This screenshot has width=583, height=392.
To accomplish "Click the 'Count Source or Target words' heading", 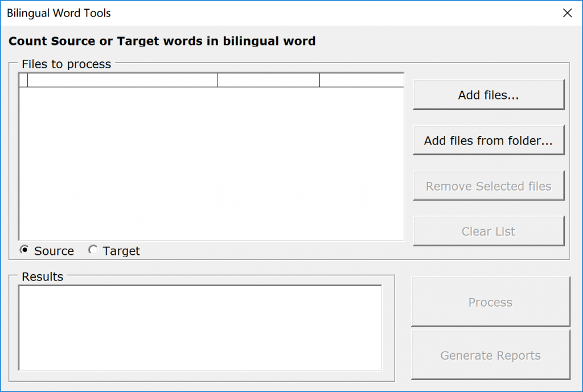I will coord(162,41).
